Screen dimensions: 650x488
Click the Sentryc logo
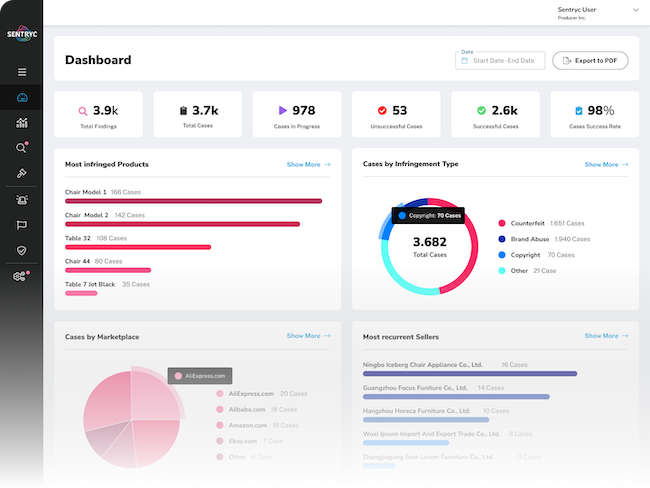coord(21,31)
